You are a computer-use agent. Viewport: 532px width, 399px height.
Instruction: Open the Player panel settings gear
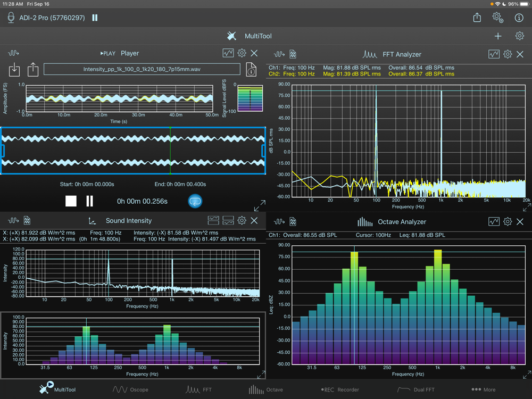(242, 53)
